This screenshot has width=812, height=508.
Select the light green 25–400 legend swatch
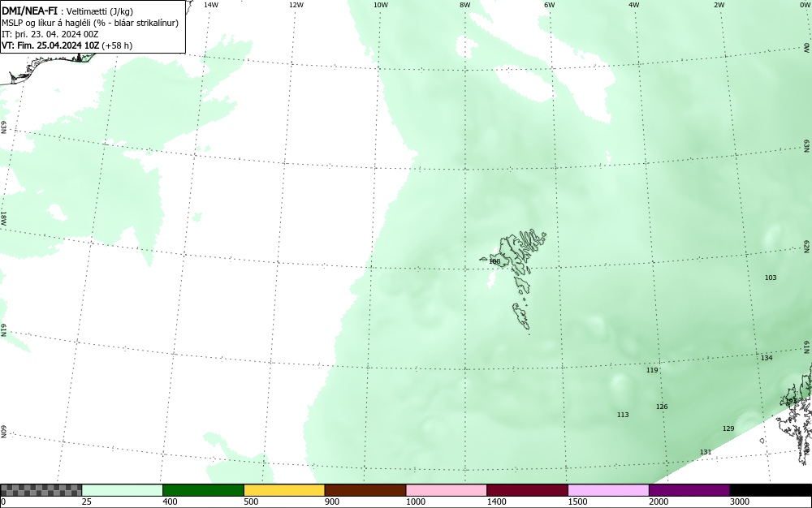123,490
